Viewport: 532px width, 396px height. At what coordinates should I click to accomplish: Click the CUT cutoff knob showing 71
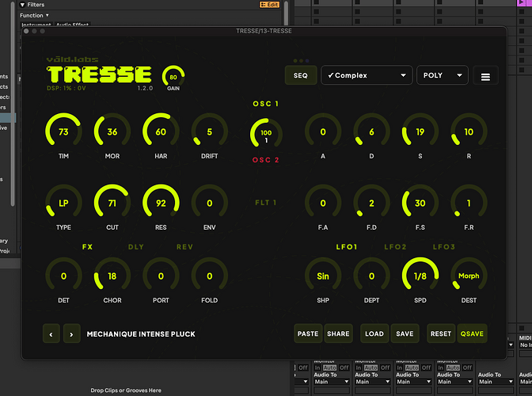(x=112, y=203)
